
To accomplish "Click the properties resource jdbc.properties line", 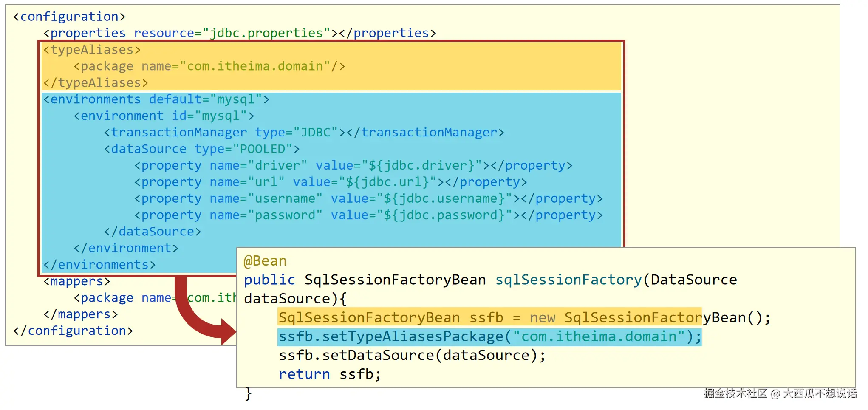I will click(240, 33).
